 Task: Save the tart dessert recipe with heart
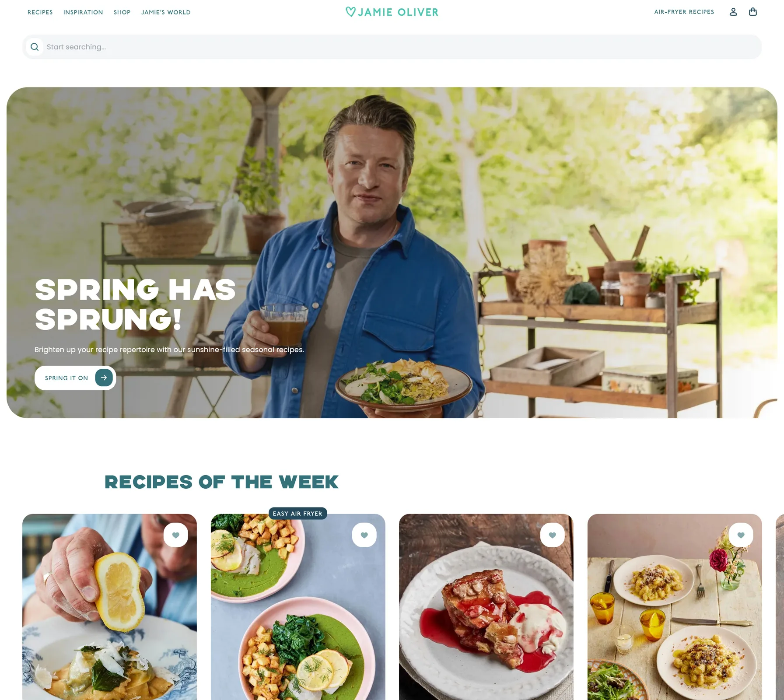[x=552, y=535]
